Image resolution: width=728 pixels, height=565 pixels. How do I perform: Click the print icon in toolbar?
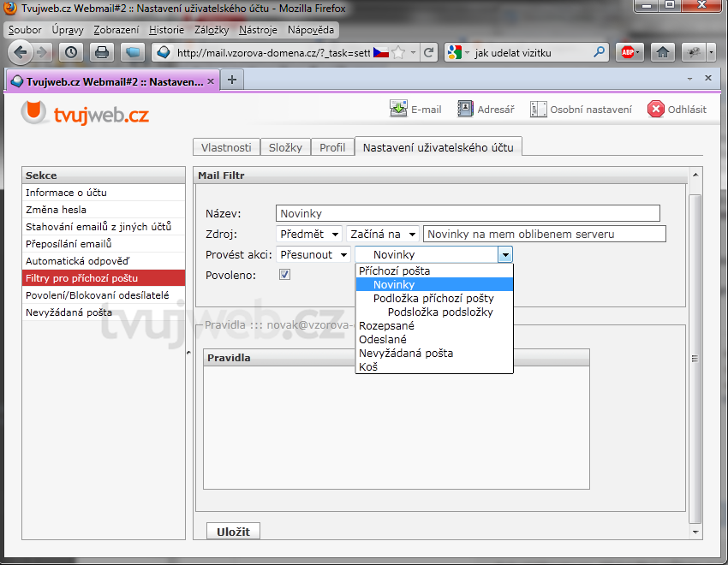(x=101, y=52)
